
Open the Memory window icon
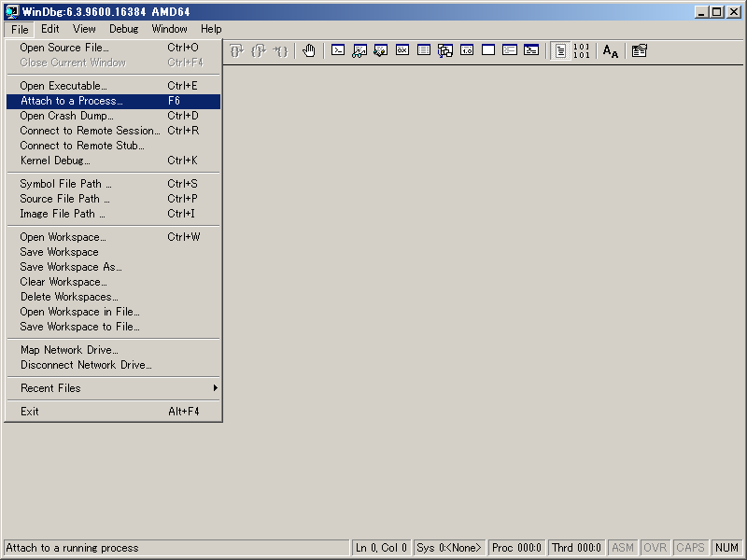424,50
